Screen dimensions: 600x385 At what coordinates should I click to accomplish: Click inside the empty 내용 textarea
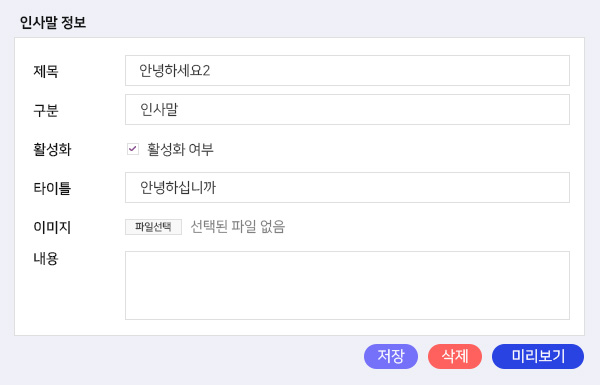[x=347, y=285]
